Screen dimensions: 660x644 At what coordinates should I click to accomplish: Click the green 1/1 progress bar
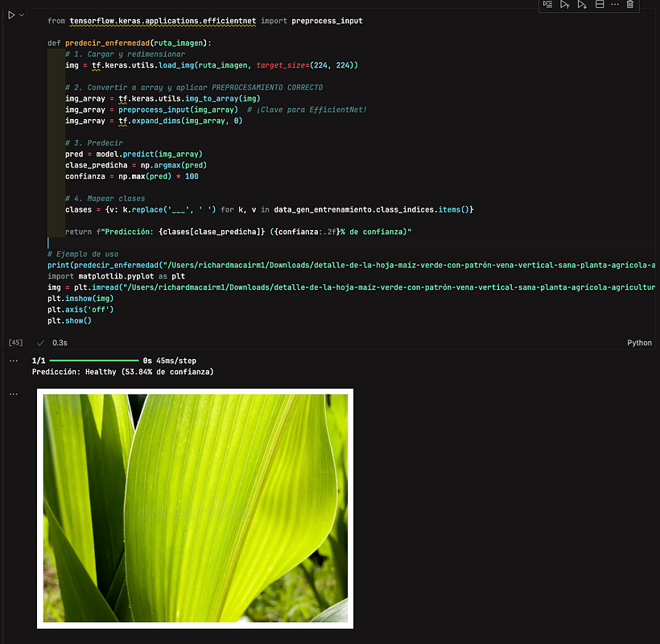click(94, 361)
